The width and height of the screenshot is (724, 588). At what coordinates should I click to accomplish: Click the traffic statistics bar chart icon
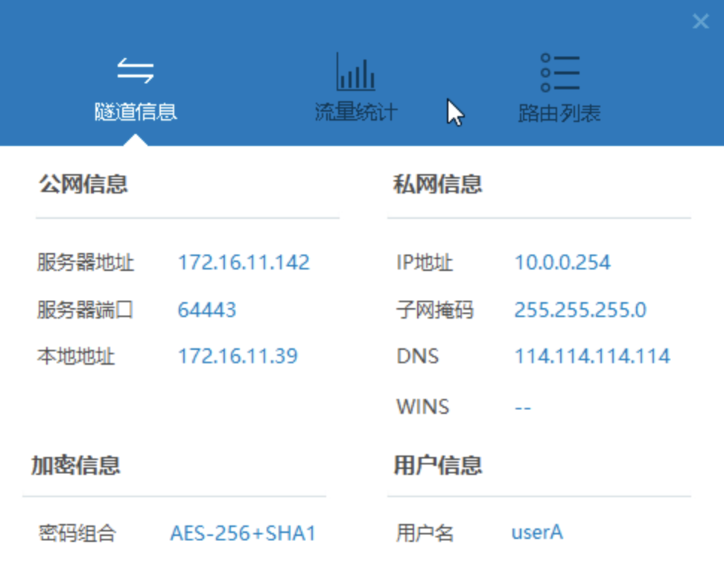[356, 71]
